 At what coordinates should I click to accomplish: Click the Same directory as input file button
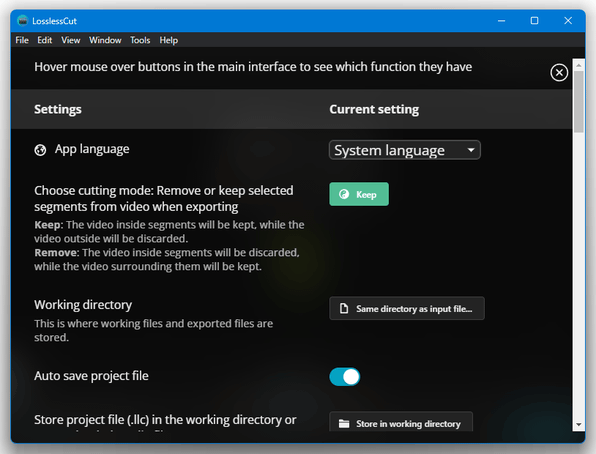[407, 308]
